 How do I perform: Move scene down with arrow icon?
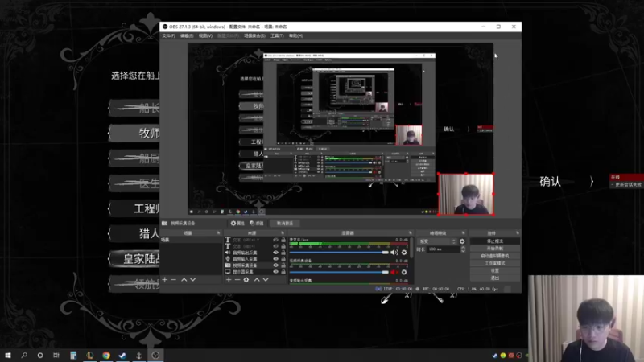pos(193,279)
